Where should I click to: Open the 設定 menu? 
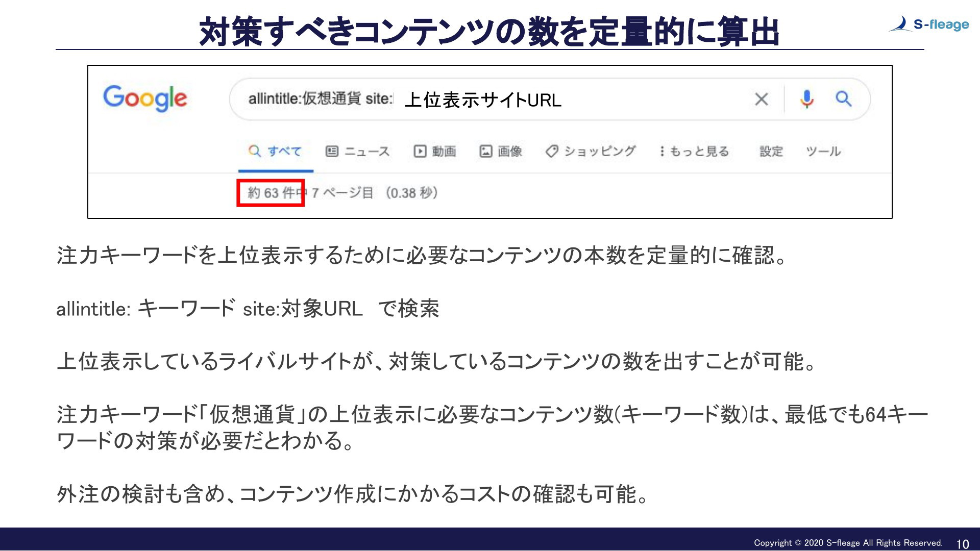pos(771,152)
